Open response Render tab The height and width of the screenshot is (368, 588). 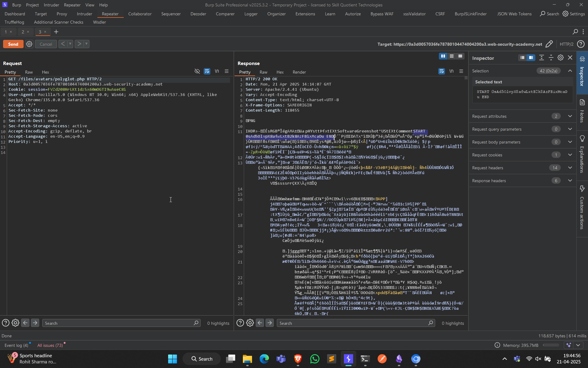[299, 72]
